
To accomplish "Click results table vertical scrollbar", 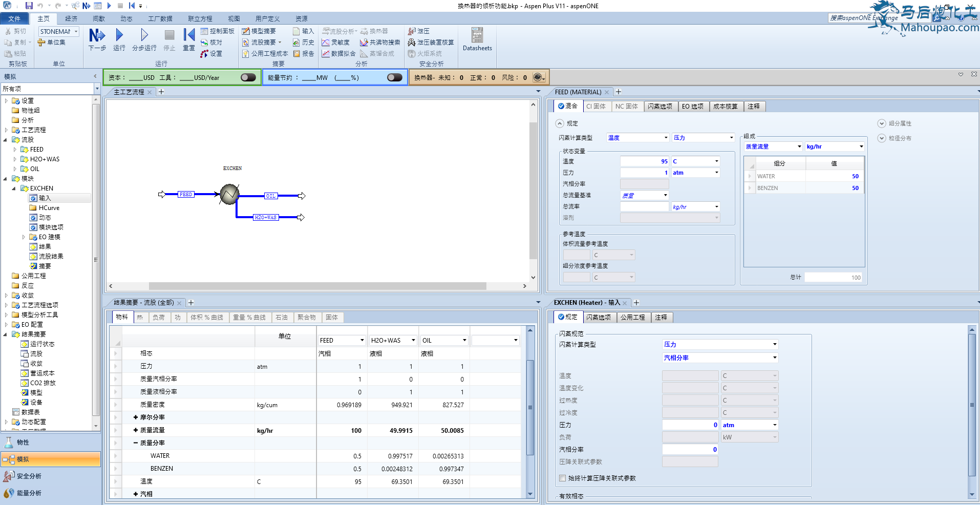I will tap(530, 408).
